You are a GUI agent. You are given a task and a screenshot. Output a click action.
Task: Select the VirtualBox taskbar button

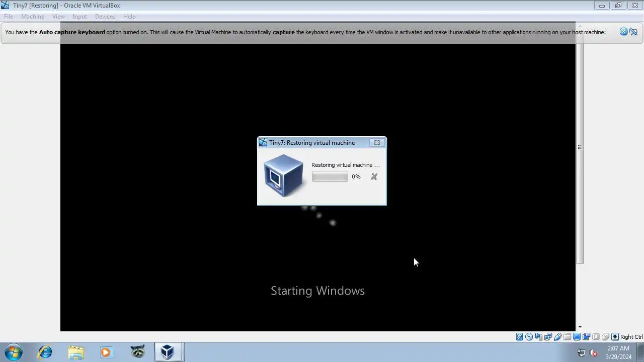click(x=168, y=352)
